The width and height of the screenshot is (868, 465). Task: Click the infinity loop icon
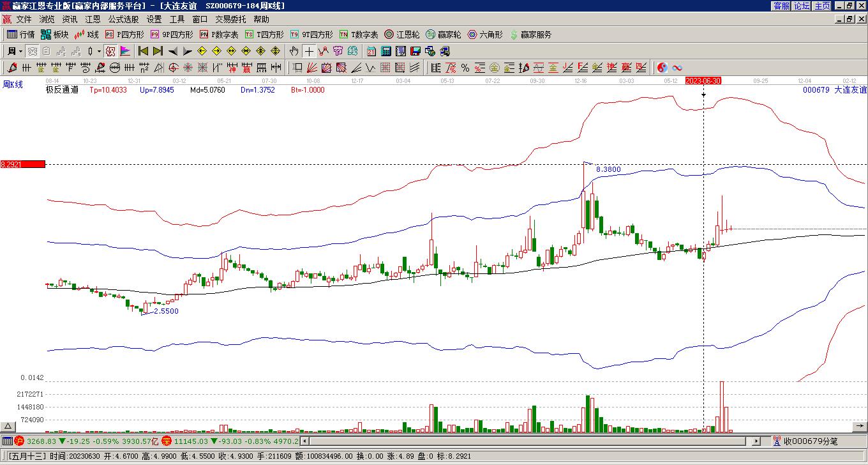tap(677, 68)
